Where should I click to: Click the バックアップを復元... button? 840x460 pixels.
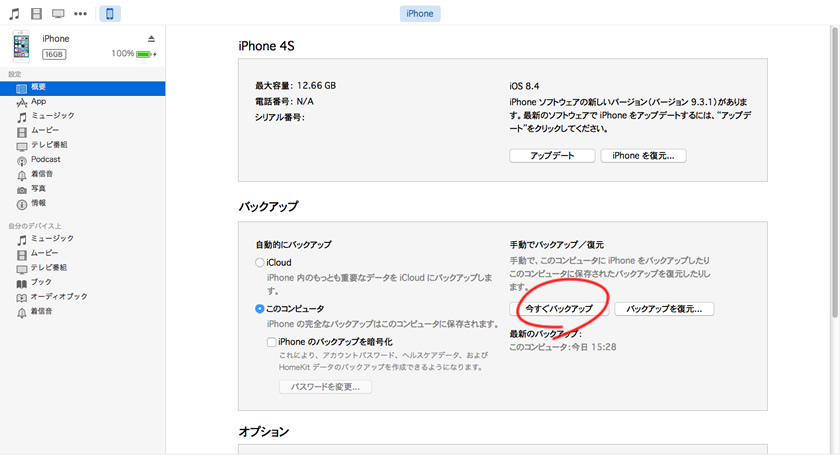[664, 309]
